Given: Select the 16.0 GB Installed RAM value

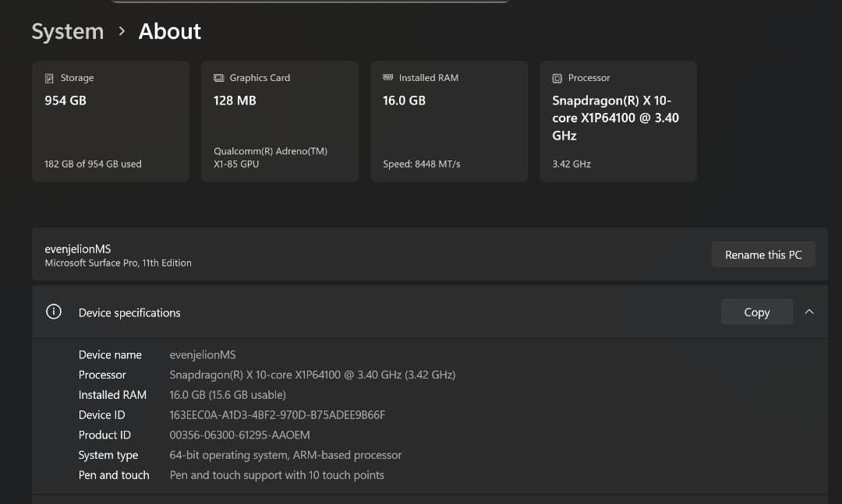Looking at the screenshot, I should [404, 100].
